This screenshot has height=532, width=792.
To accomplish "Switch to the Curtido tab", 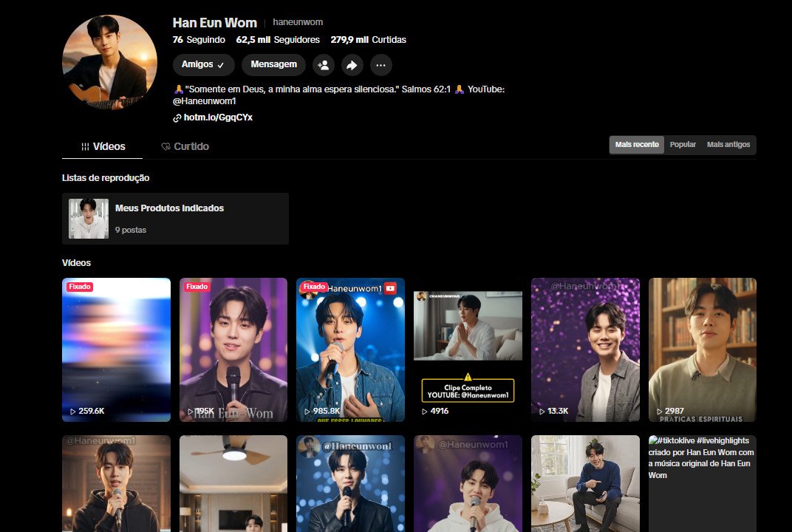I will point(185,146).
